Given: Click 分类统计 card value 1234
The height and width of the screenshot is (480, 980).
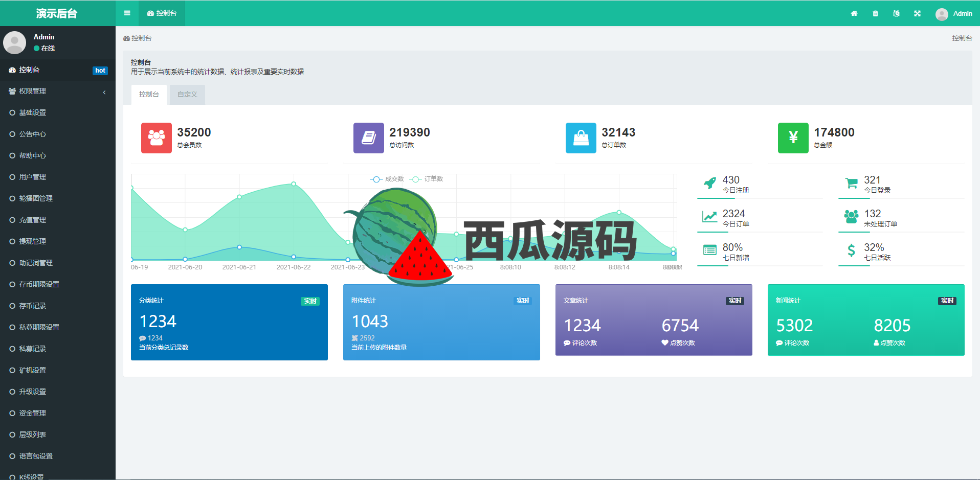Looking at the screenshot, I should (x=158, y=322).
